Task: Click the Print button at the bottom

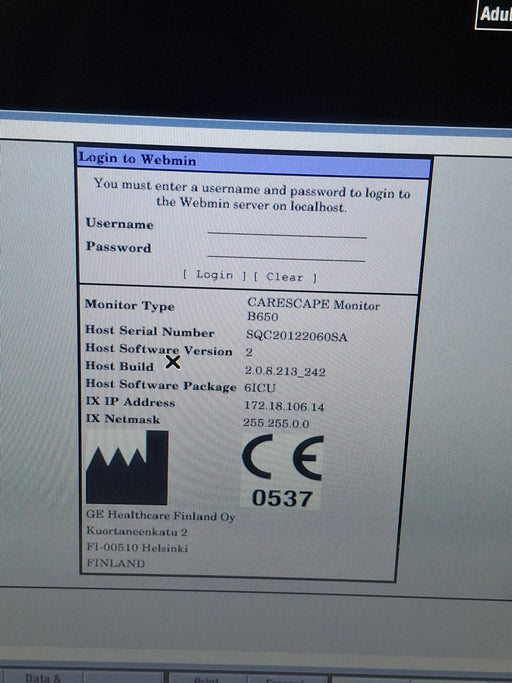Action: coord(207,679)
